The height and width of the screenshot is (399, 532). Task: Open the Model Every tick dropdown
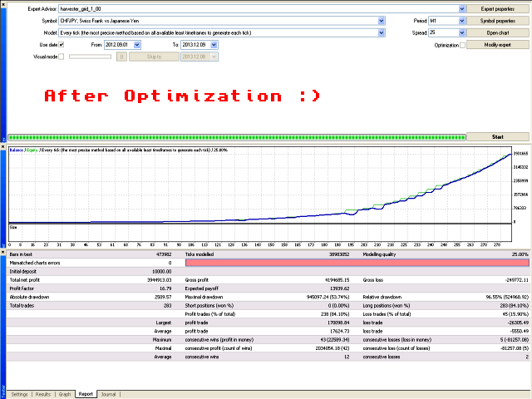point(381,33)
